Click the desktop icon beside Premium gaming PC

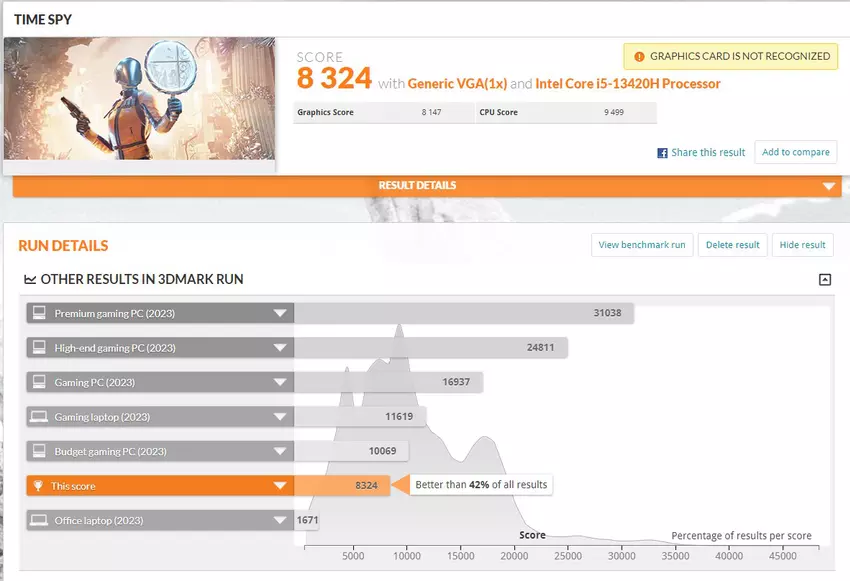tap(39, 313)
